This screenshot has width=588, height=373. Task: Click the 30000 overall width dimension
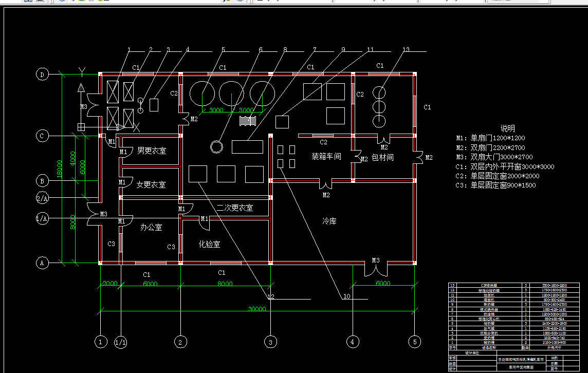257,309
